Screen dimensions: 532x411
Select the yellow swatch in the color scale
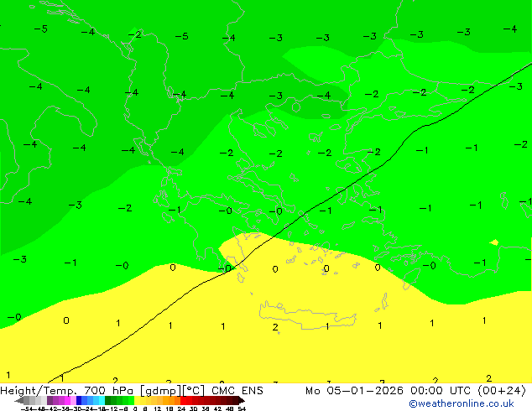(x=137, y=400)
